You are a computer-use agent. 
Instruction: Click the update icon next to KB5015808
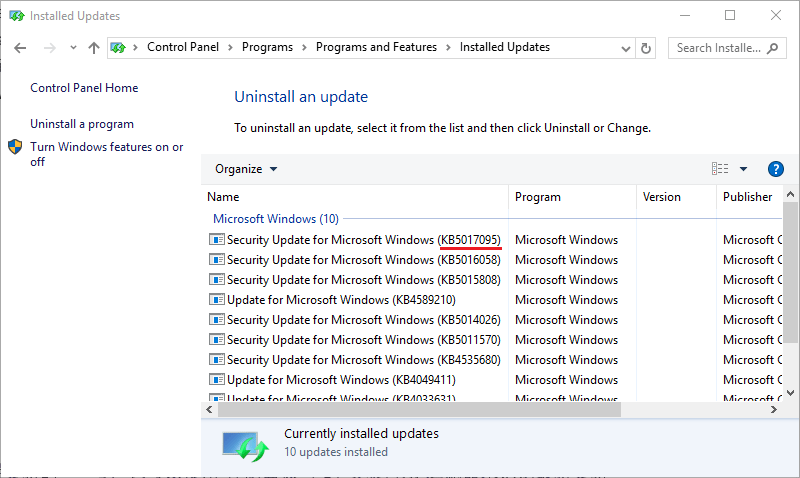pyautogui.click(x=216, y=280)
